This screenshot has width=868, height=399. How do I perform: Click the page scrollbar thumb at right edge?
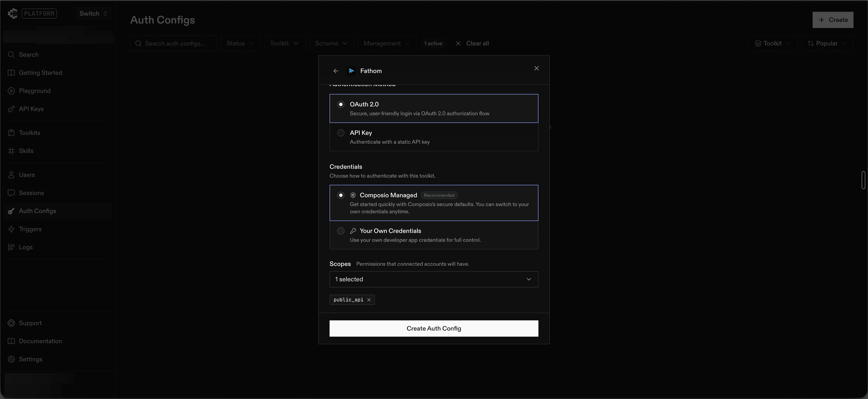[x=863, y=180]
